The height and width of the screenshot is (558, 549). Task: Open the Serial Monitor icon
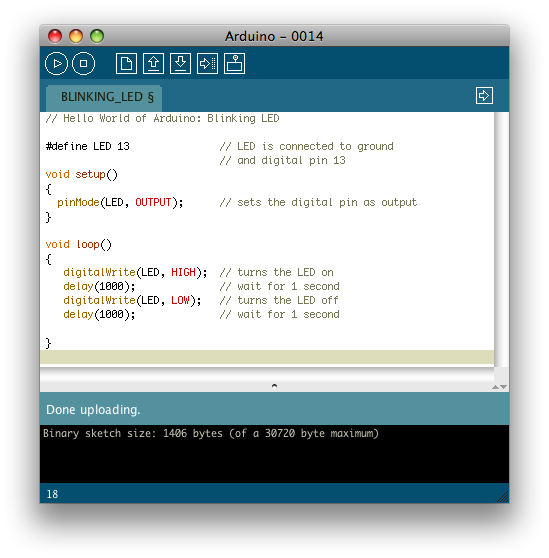234,64
